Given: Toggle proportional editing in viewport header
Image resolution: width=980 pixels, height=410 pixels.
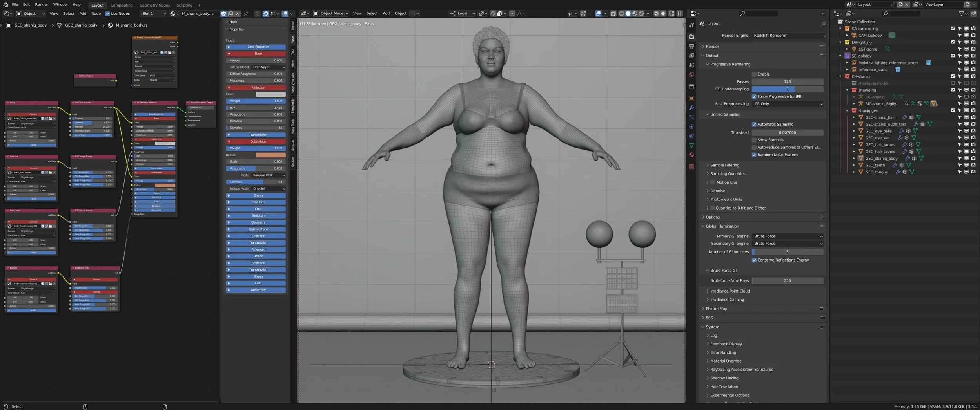Looking at the screenshot, I should tap(512, 13).
